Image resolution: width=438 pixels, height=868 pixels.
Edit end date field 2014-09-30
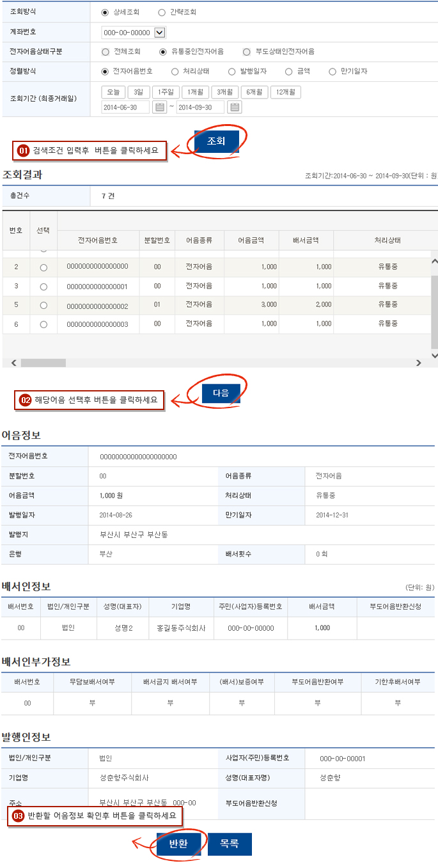pos(200,107)
